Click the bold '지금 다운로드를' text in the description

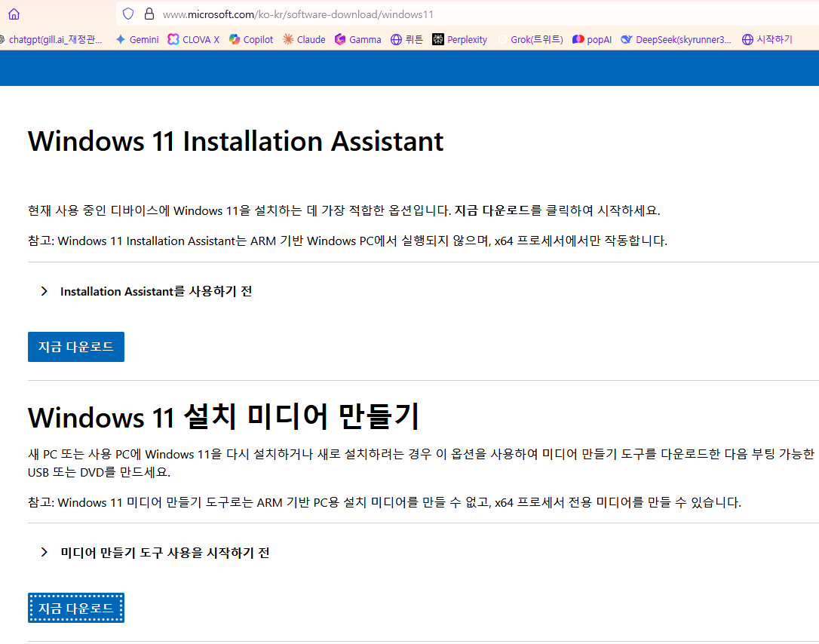click(x=498, y=210)
